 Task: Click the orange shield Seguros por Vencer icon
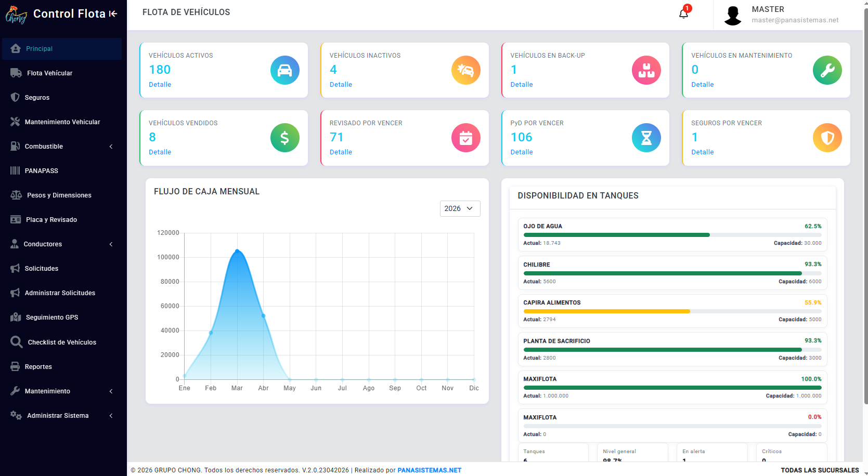(827, 138)
